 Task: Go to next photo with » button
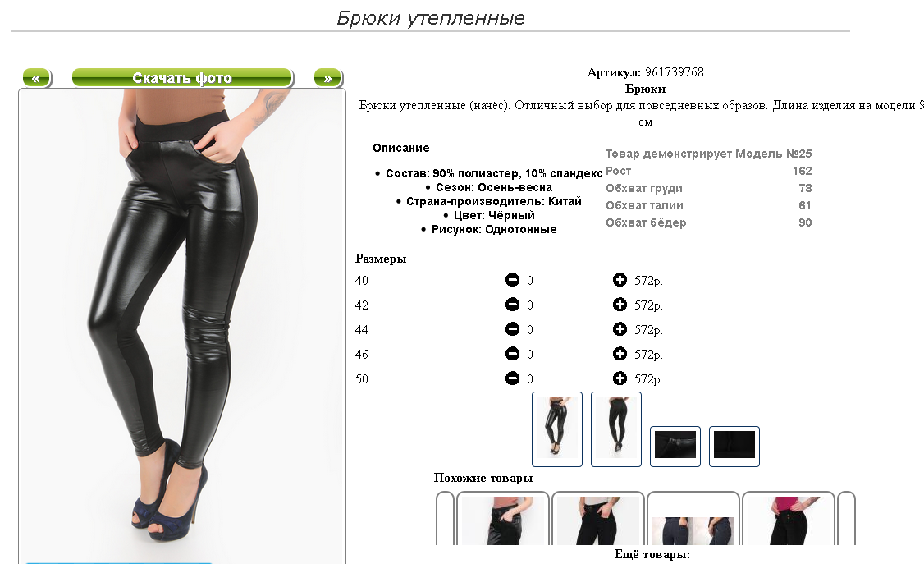[x=327, y=78]
